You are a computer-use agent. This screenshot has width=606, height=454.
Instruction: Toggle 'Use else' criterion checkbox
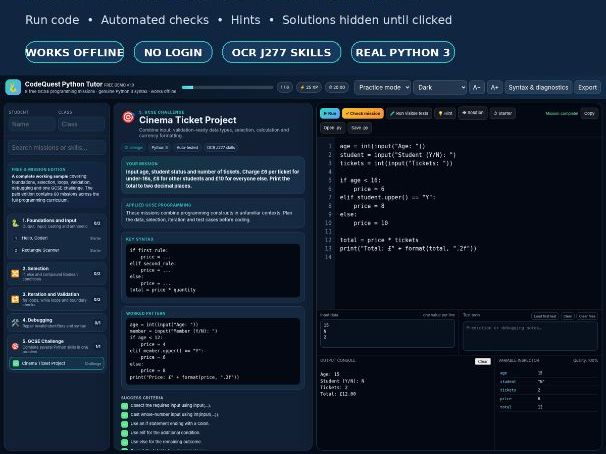[124, 442]
